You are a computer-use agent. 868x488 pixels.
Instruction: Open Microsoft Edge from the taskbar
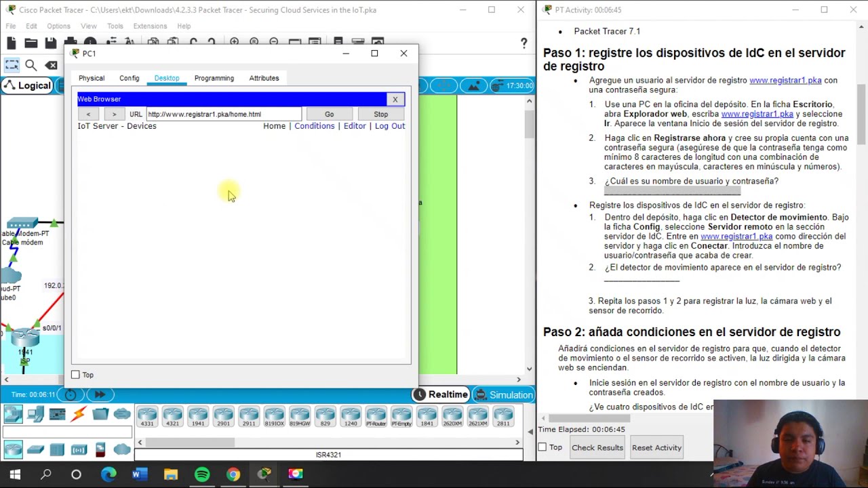(108, 474)
